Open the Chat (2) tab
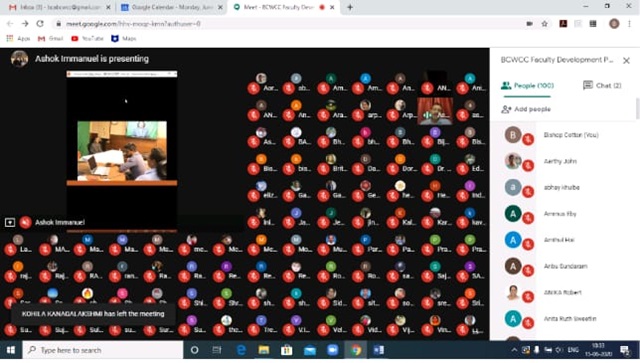The width and height of the screenshot is (640, 363). (x=602, y=85)
